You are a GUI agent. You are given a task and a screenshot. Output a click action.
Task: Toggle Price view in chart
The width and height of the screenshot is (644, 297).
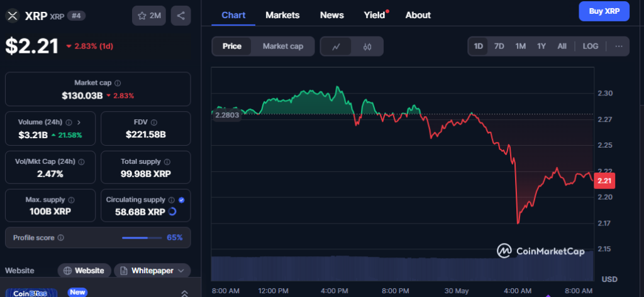tap(231, 46)
